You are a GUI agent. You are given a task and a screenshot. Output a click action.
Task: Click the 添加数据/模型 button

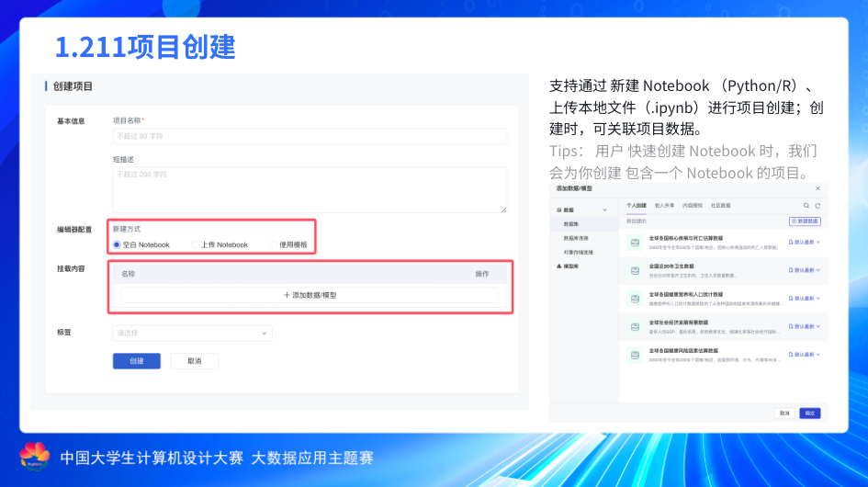[310, 295]
